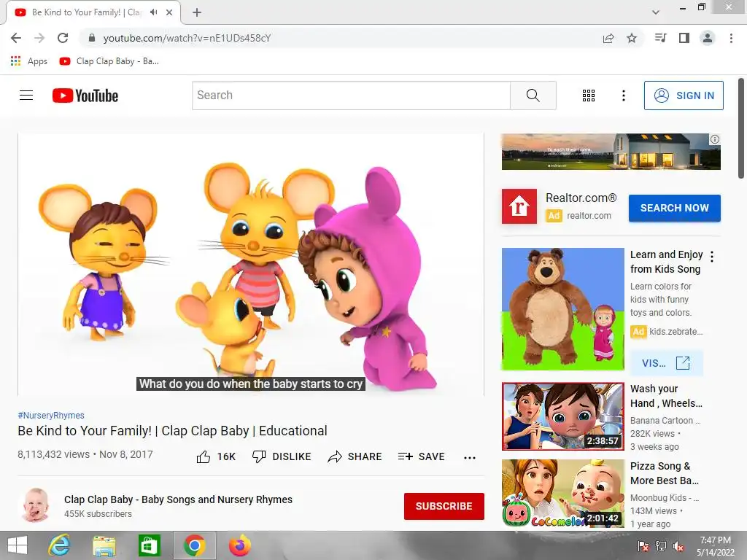Open the bear Learn and Enjoy thumbnail

(x=562, y=309)
